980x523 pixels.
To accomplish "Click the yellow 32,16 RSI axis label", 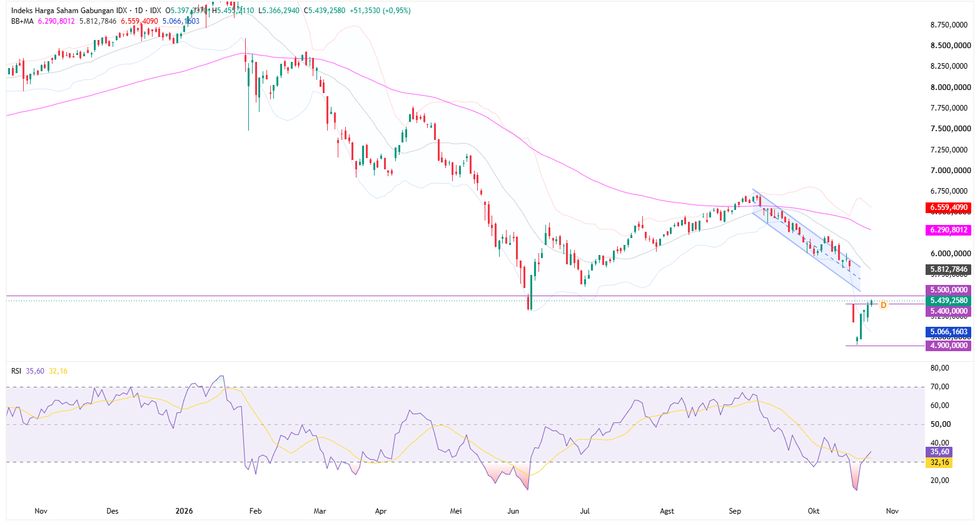I will (940, 462).
